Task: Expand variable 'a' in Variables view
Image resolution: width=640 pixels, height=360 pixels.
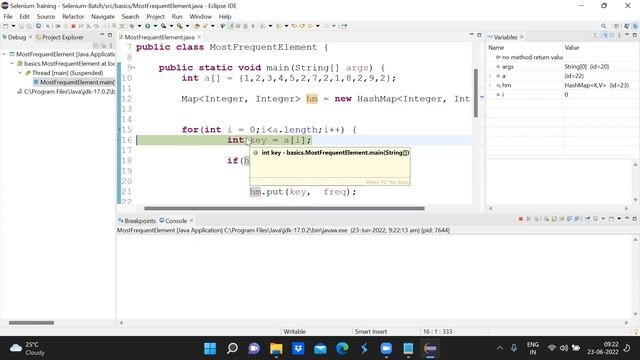Action: click(490, 76)
